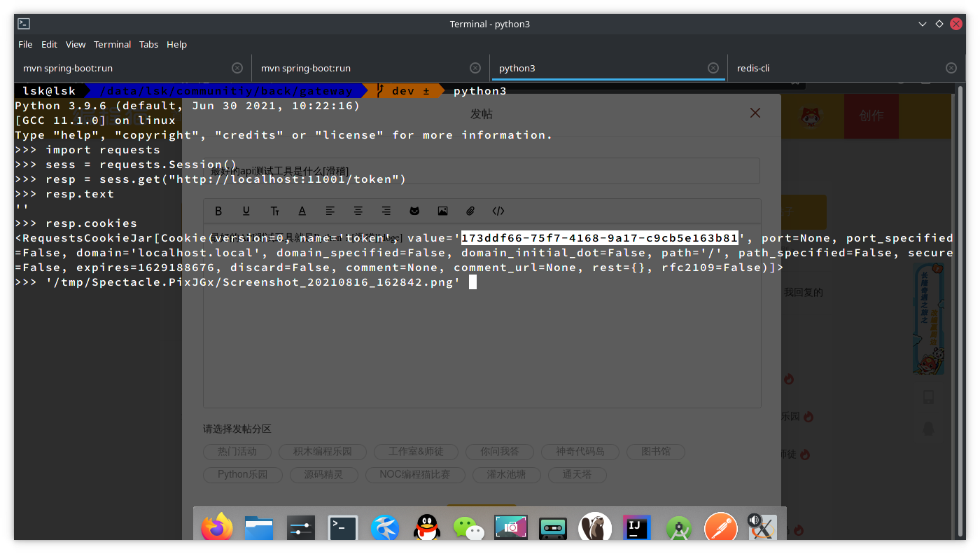
Task: Click the terminal icon in the dock
Action: 343,527
